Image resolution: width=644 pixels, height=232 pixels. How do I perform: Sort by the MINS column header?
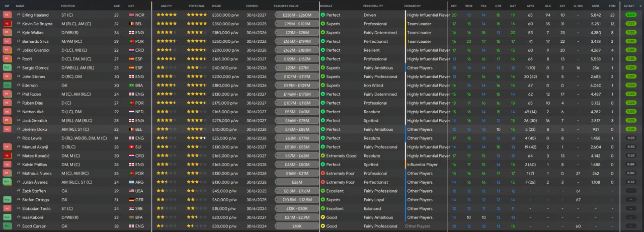click(596, 6)
